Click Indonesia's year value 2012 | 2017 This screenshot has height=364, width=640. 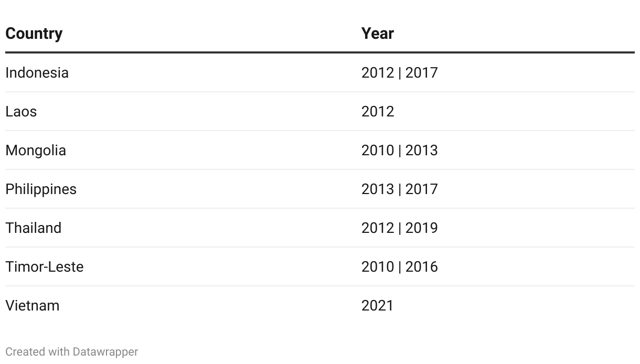click(x=400, y=72)
